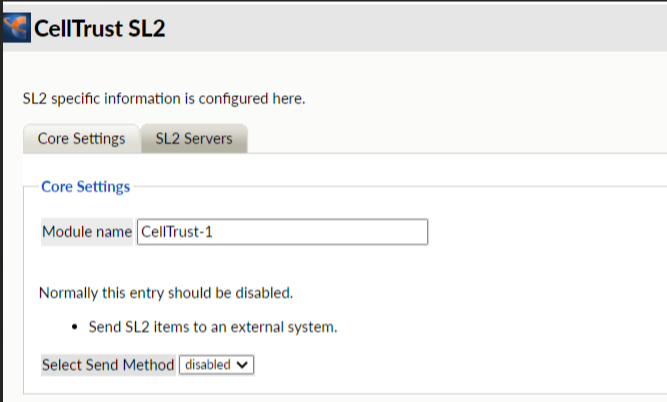Click into the Module name text field

282,232
